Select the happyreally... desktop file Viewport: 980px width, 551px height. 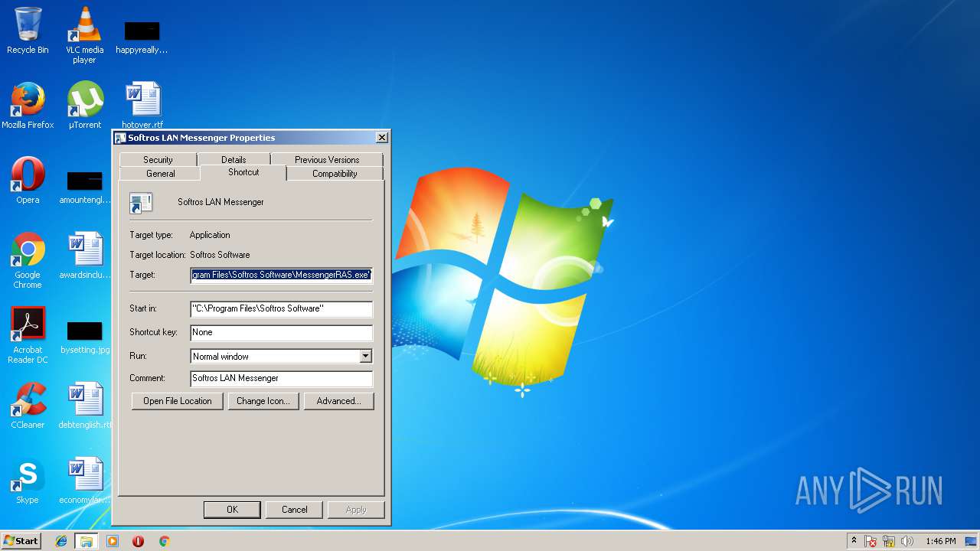[x=142, y=37]
